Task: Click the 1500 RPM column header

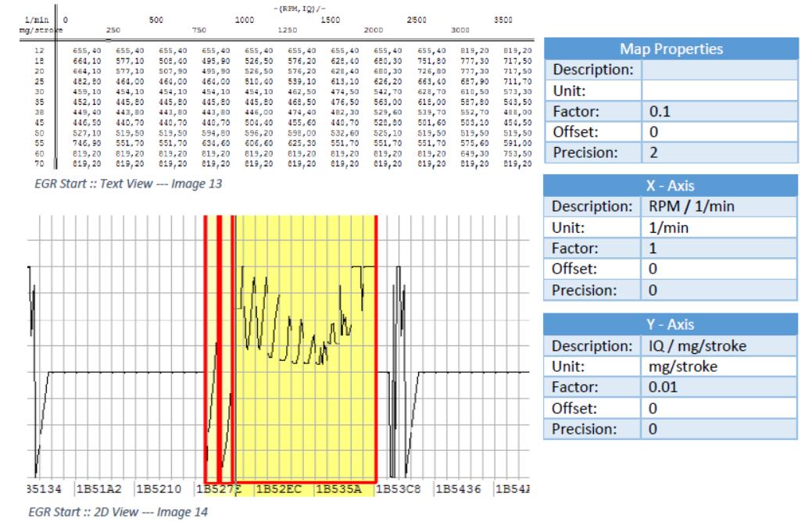Action: pos(331,20)
